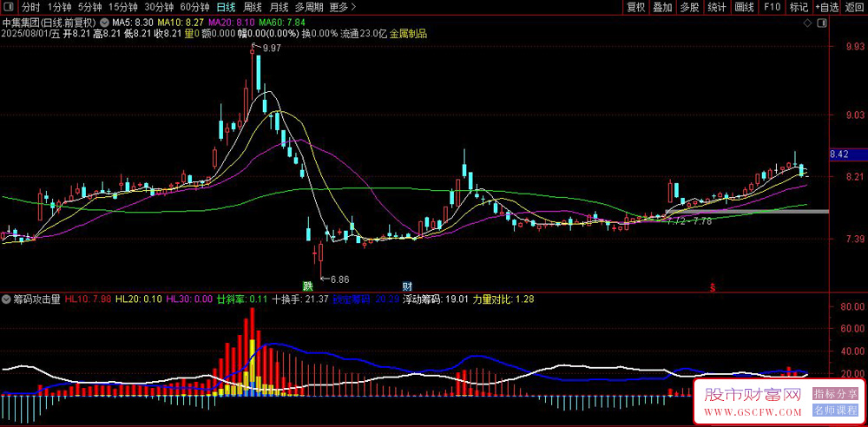Expand the 更多 more periods menu
This screenshot has height=427, width=868.
coord(343,7)
